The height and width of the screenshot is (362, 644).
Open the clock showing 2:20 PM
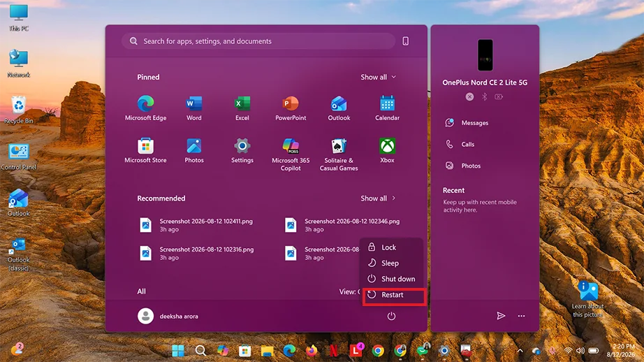(x=622, y=351)
